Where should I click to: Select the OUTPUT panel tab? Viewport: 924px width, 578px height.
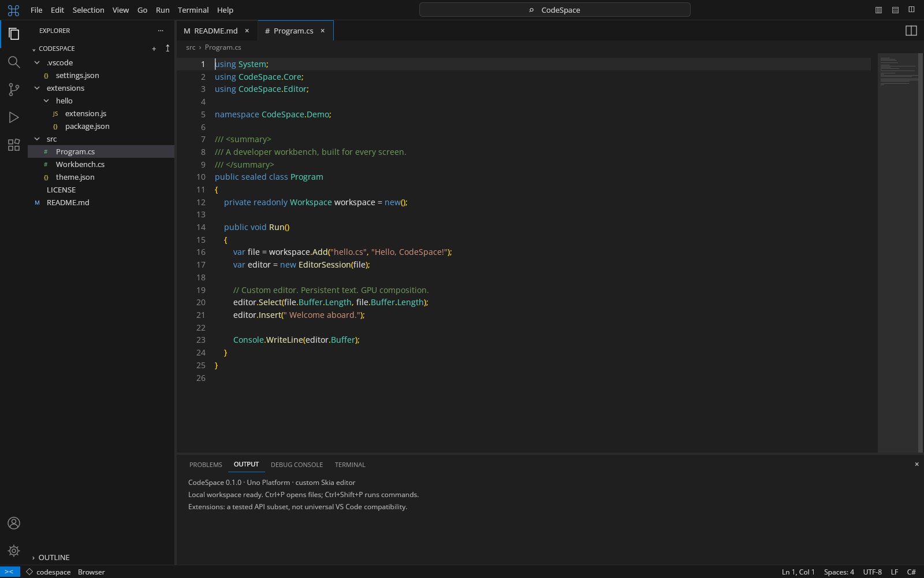(246, 464)
